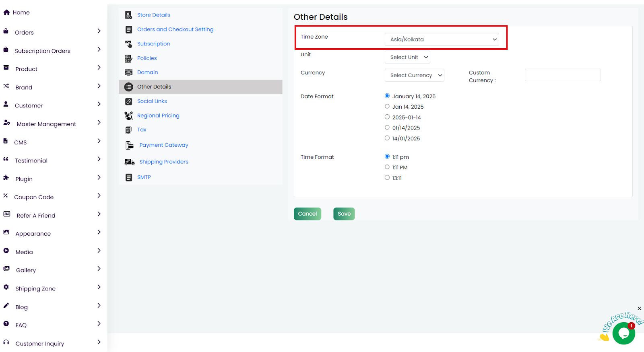Image resolution: width=644 pixels, height=352 pixels.
Task: Expand the Master Management sidebar chevron
Action: click(x=99, y=123)
